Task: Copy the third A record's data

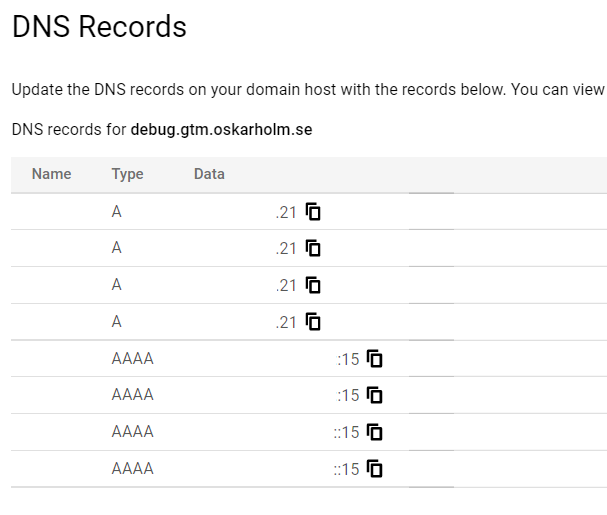Action: pos(314,285)
